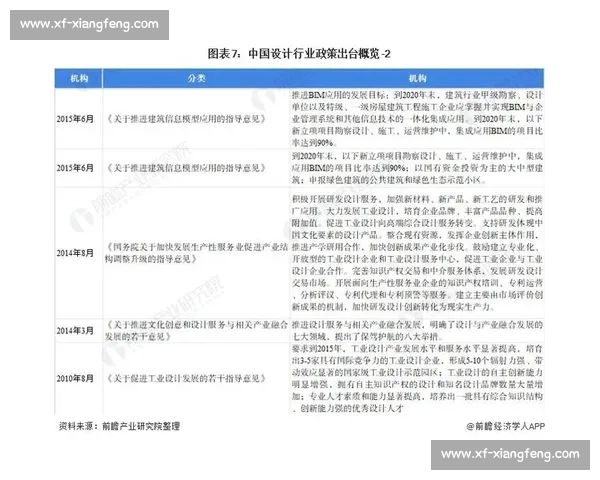The image size is (600, 480).
Task: Select the 机构 header above the date column
Action: click(x=79, y=78)
